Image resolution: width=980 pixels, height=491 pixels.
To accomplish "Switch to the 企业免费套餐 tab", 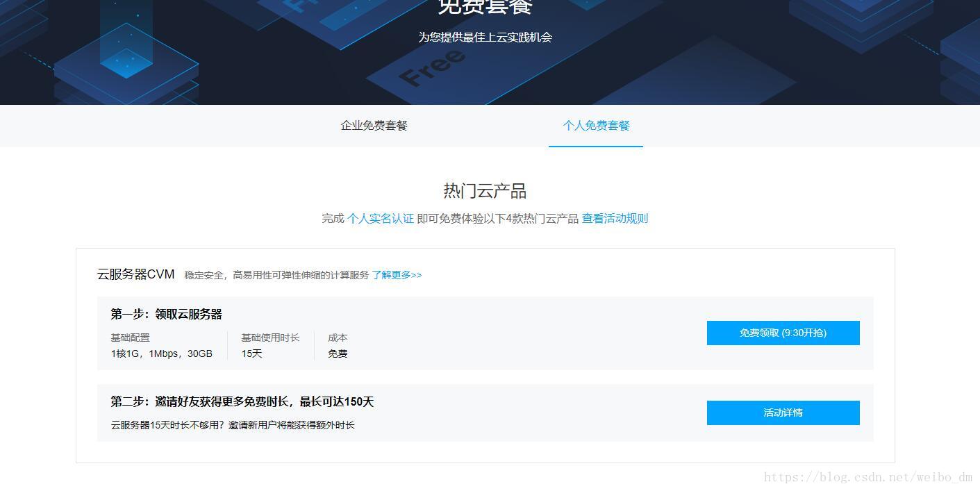I will 374,126.
